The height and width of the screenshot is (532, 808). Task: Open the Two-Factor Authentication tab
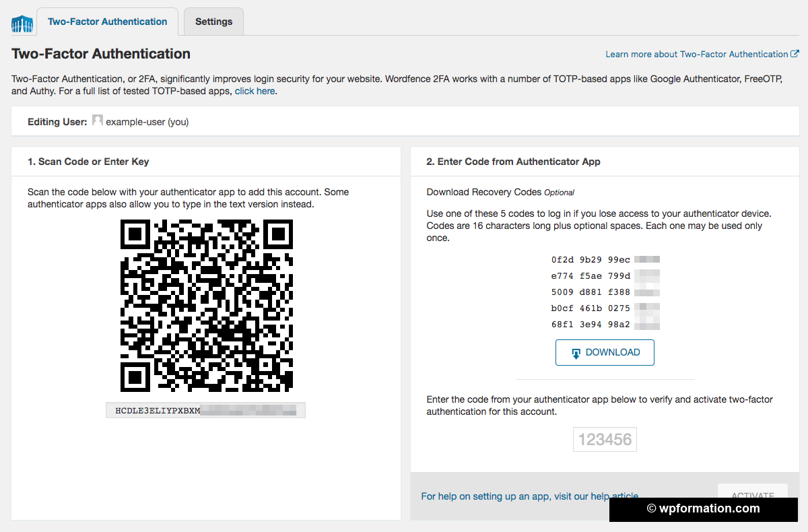[x=108, y=22]
